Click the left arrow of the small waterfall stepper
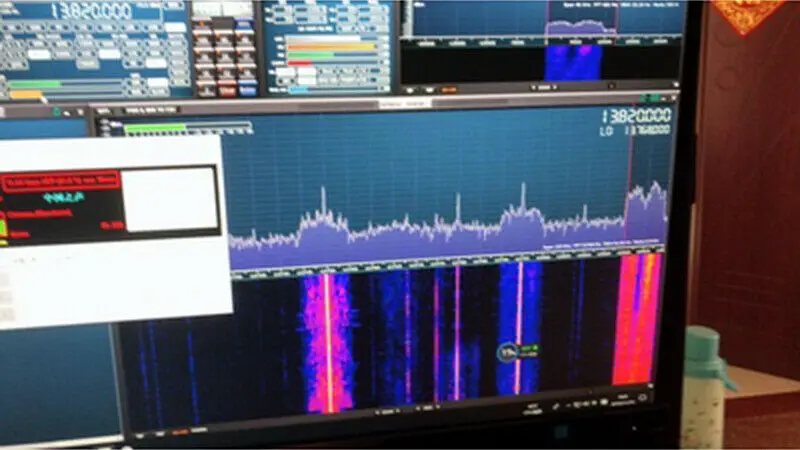 (x=535, y=88)
